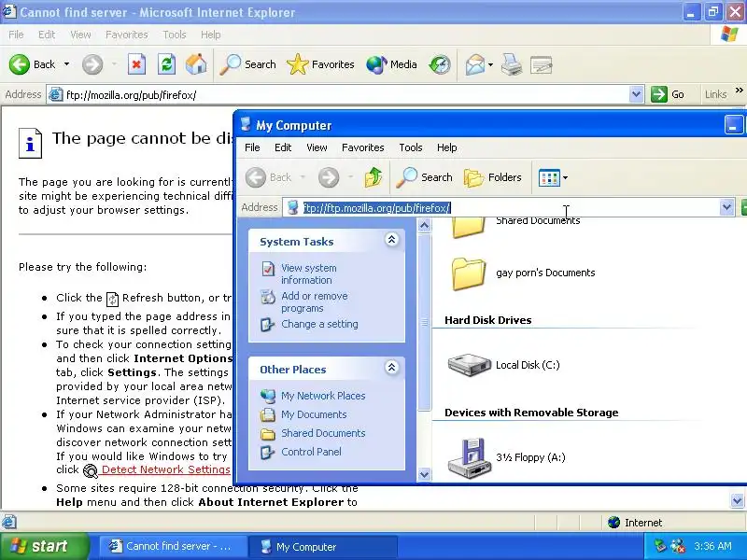Click the Up folder icon in My Computer
Viewport: 747px width, 560px height.
click(x=373, y=177)
